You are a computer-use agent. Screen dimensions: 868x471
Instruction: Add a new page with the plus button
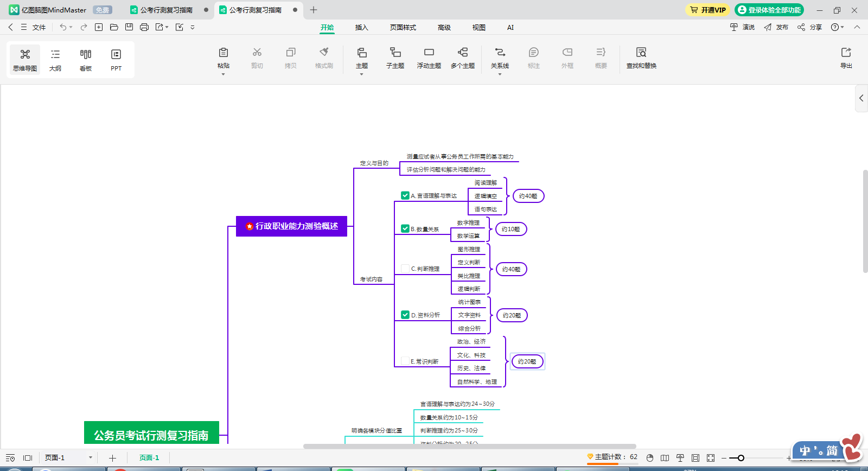[112, 458]
